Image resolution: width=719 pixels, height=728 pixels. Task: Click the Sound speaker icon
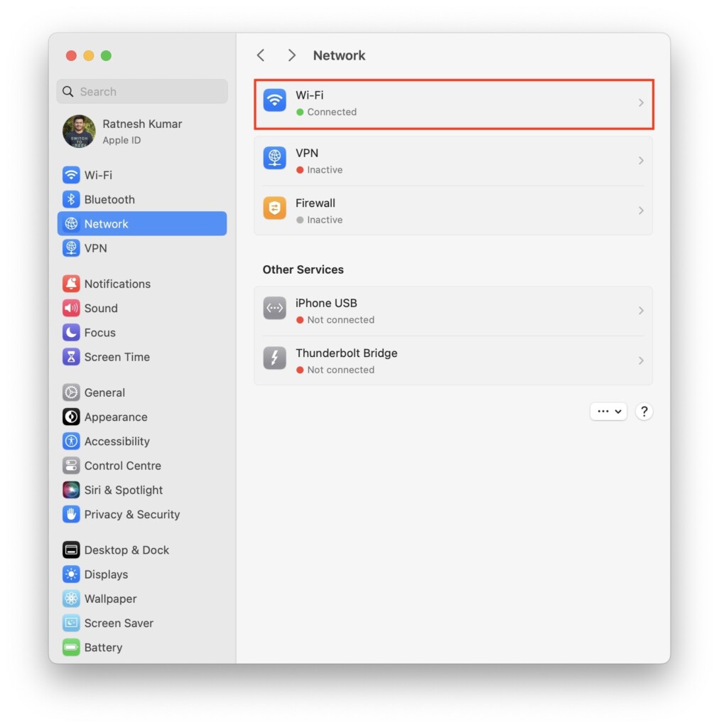(71, 309)
